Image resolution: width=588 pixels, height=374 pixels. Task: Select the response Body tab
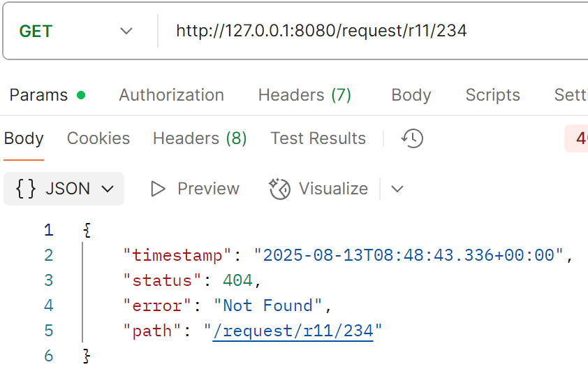pos(24,138)
